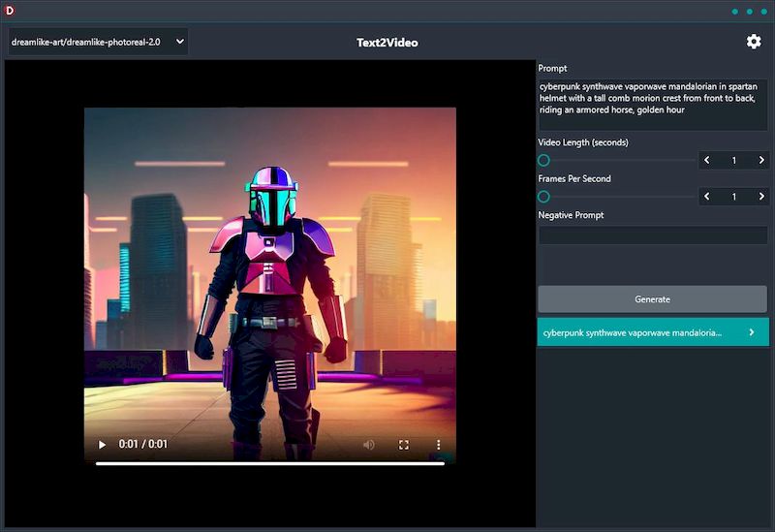Expand the cyberpunk synthwave history entry chevron
The height and width of the screenshot is (532, 775).
[752, 332]
